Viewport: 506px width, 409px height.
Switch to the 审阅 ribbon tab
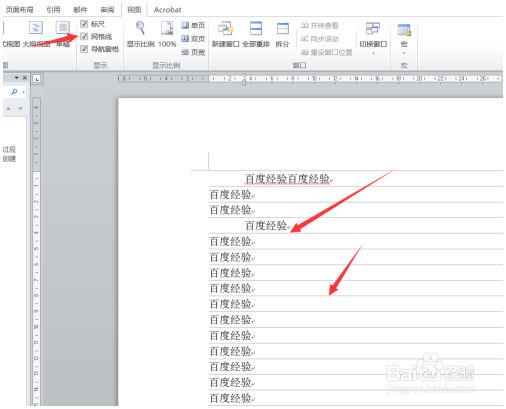coord(107,10)
